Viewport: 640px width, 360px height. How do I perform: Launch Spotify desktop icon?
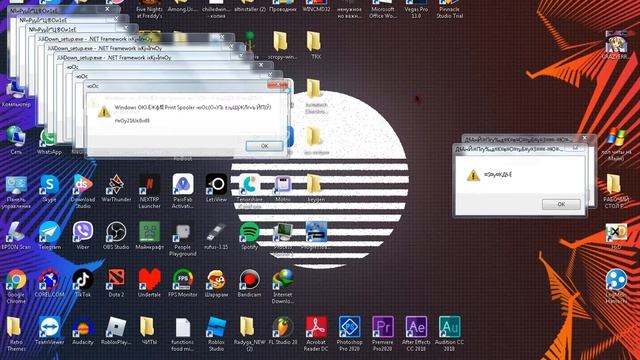[249, 232]
